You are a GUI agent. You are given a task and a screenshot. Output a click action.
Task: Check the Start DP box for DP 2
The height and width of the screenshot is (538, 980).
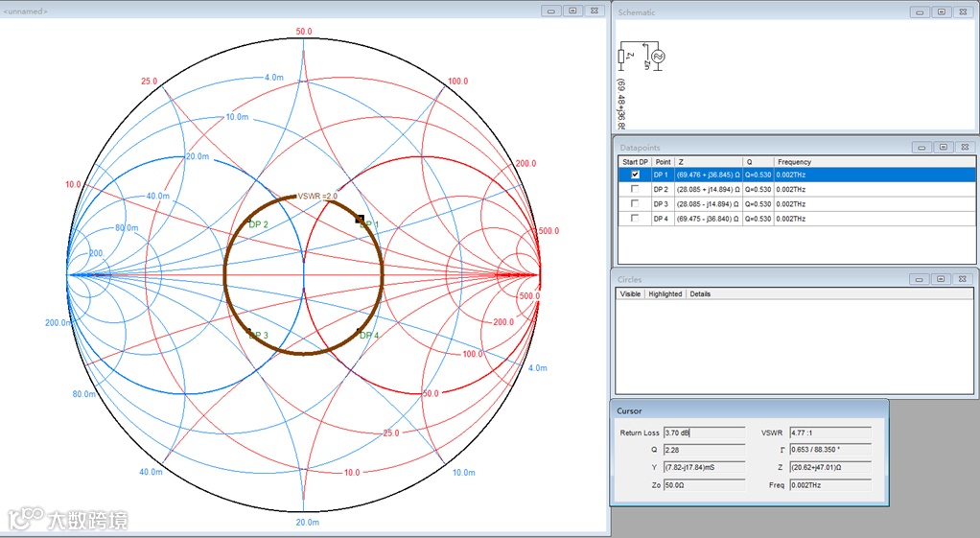pos(634,190)
